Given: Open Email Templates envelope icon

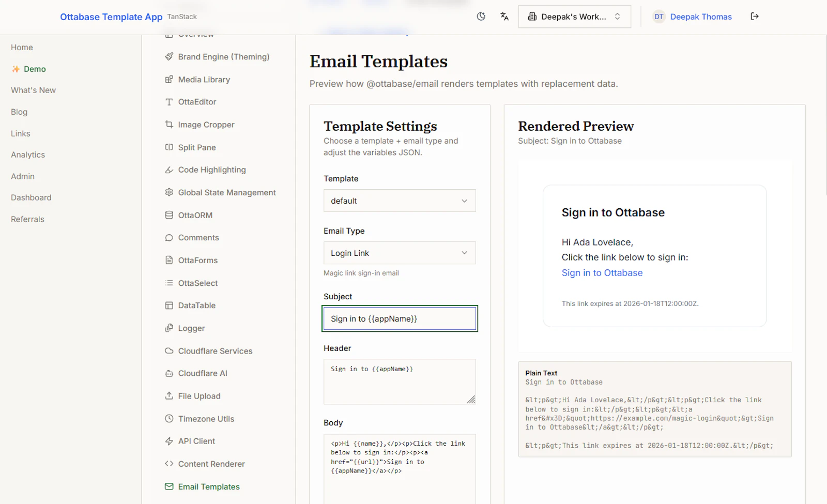Looking at the screenshot, I should [x=169, y=486].
